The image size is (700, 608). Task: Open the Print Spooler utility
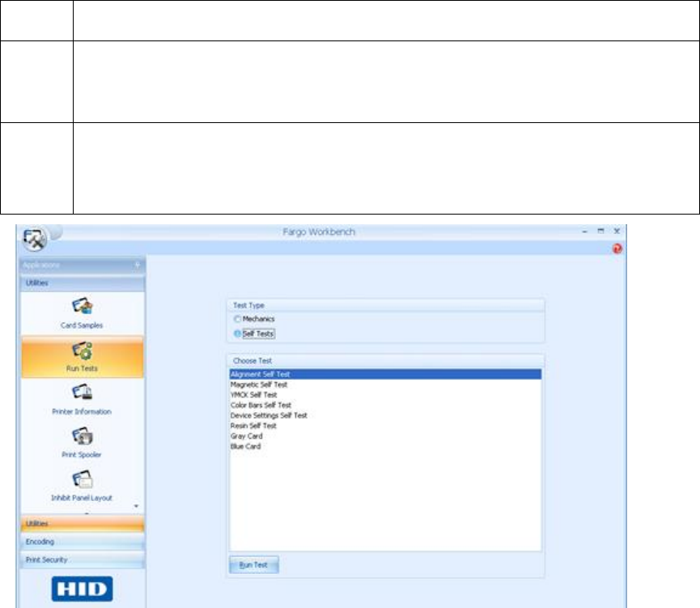pos(82,443)
